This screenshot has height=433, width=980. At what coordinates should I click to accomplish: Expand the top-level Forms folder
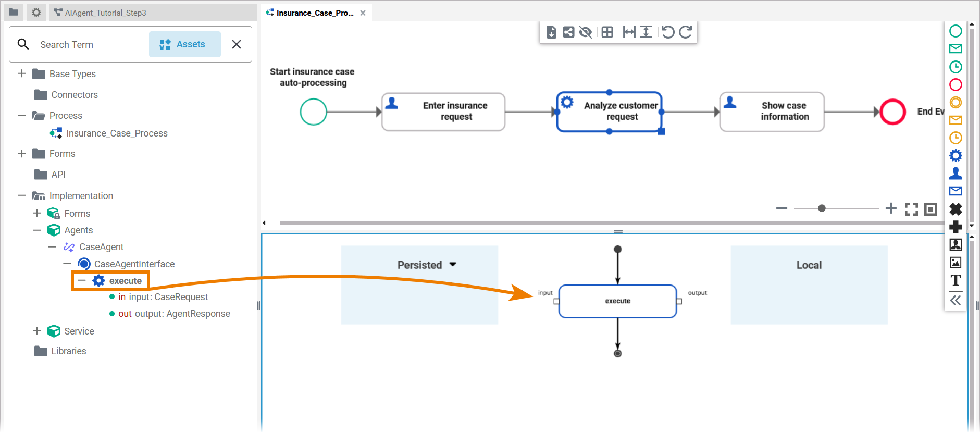pos(22,154)
